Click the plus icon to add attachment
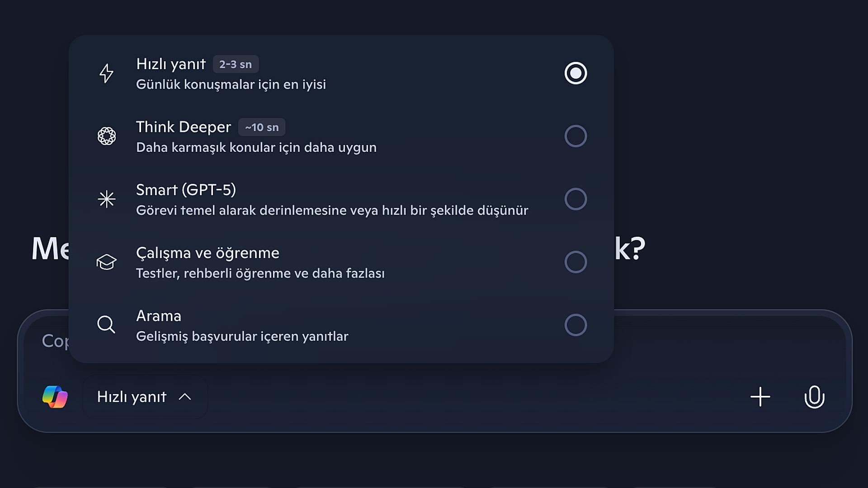Image resolution: width=868 pixels, height=488 pixels. point(760,397)
